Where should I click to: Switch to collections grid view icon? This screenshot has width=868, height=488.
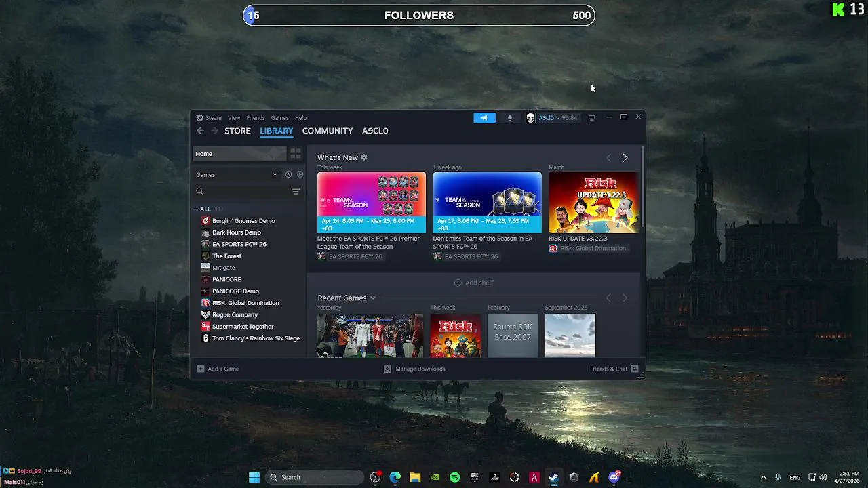[296, 154]
